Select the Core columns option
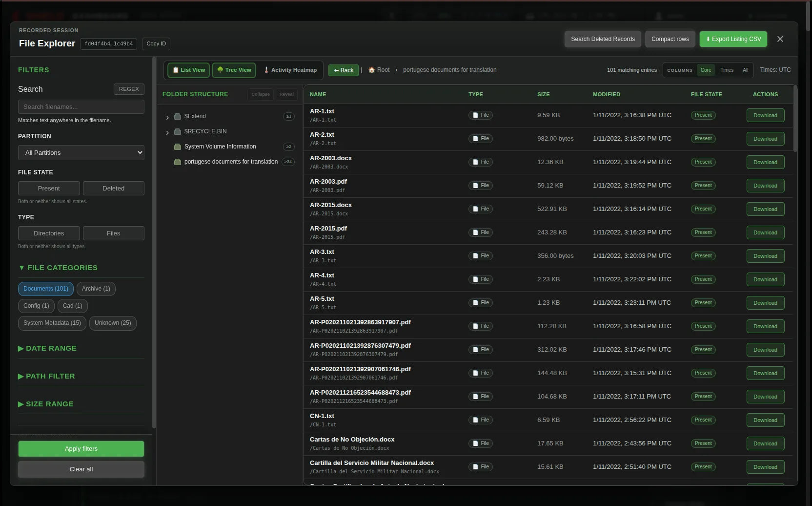This screenshot has width=812, height=506. (x=706, y=70)
